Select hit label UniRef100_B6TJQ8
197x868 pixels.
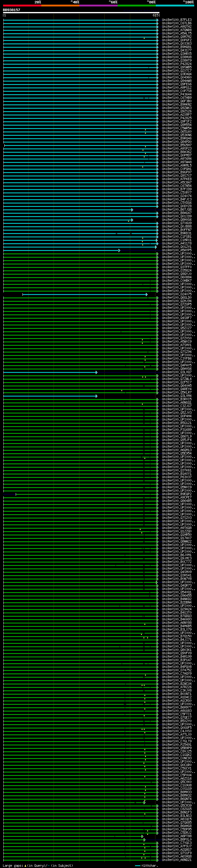[177, 210]
